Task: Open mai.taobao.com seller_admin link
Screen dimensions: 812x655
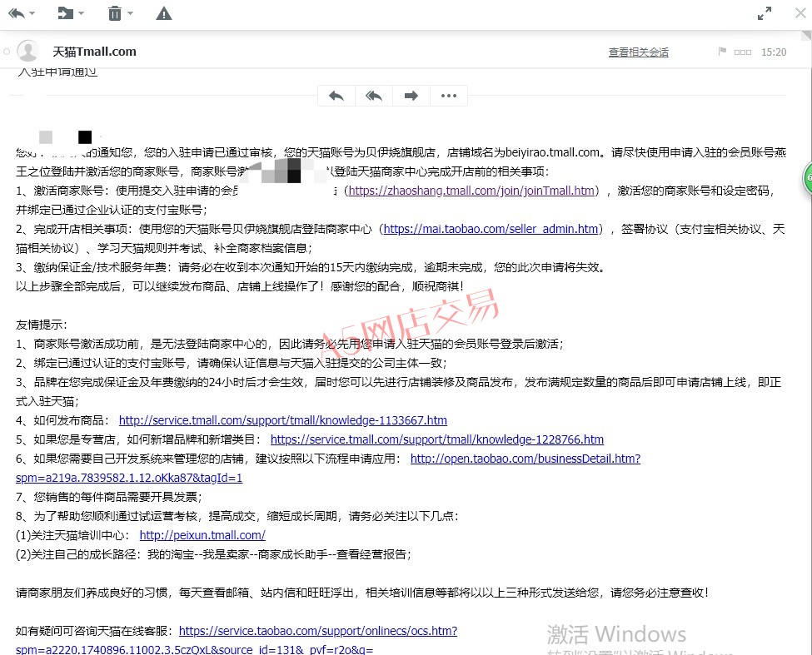Action: [x=491, y=229]
